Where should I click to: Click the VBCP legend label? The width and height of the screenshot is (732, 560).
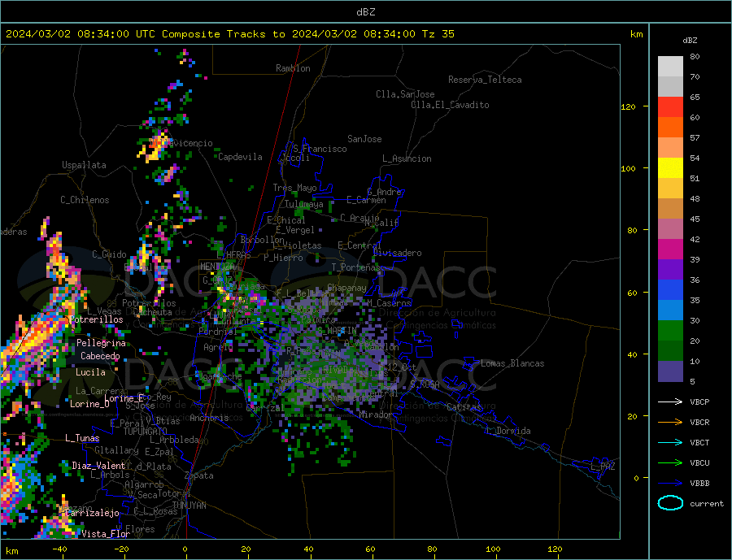pyautogui.click(x=699, y=402)
